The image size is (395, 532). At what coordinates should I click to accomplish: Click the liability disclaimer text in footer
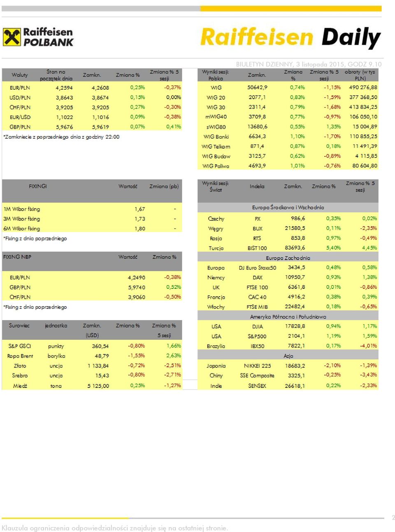point(115,528)
